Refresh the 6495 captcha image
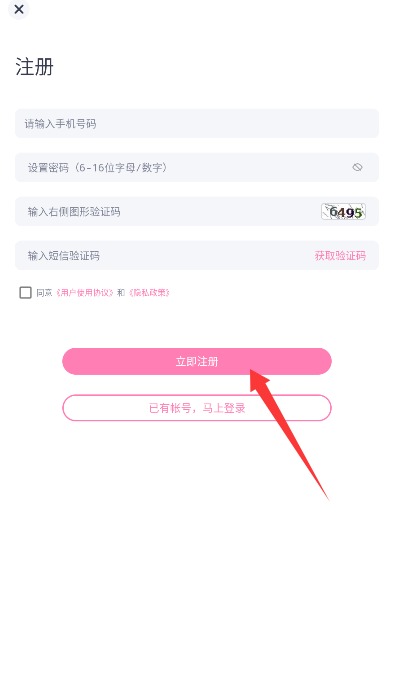Image resolution: width=396 pixels, height=692 pixels. [x=343, y=212]
